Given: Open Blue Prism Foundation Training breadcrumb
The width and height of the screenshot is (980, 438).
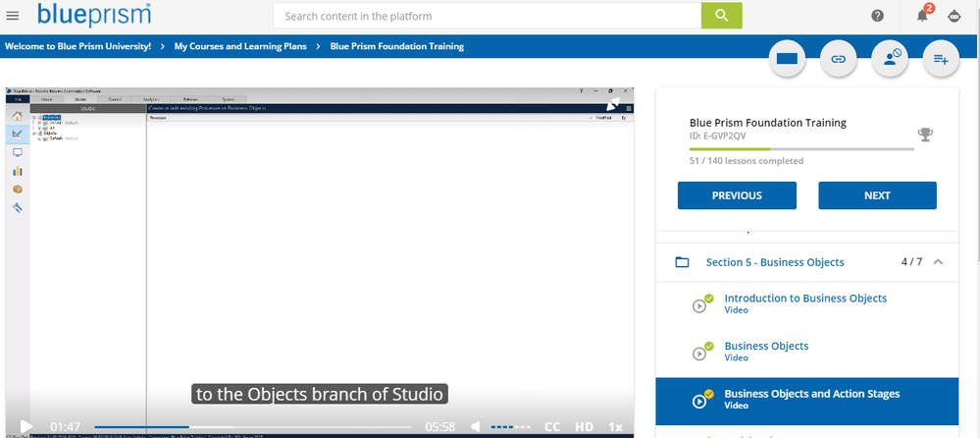Looking at the screenshot, I should coord(397,46).
